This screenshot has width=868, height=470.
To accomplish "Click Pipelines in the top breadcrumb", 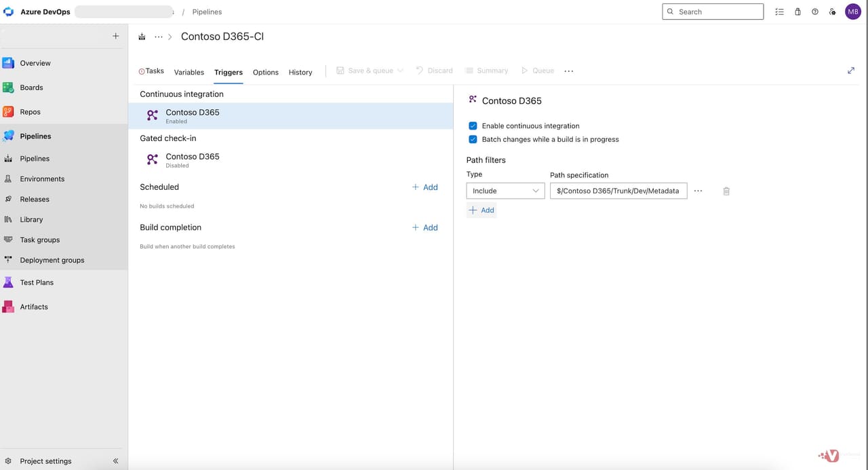I will pyautogui.click(x=207, y=12).
